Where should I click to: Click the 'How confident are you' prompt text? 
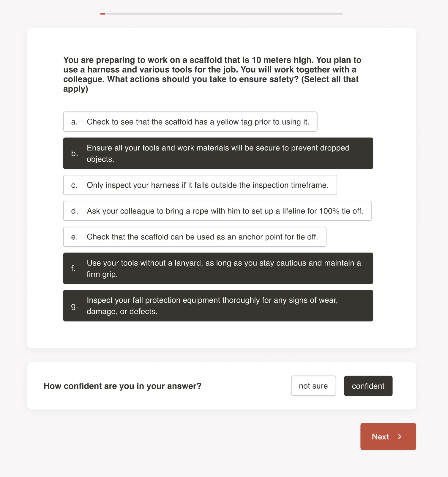[122, 386]
